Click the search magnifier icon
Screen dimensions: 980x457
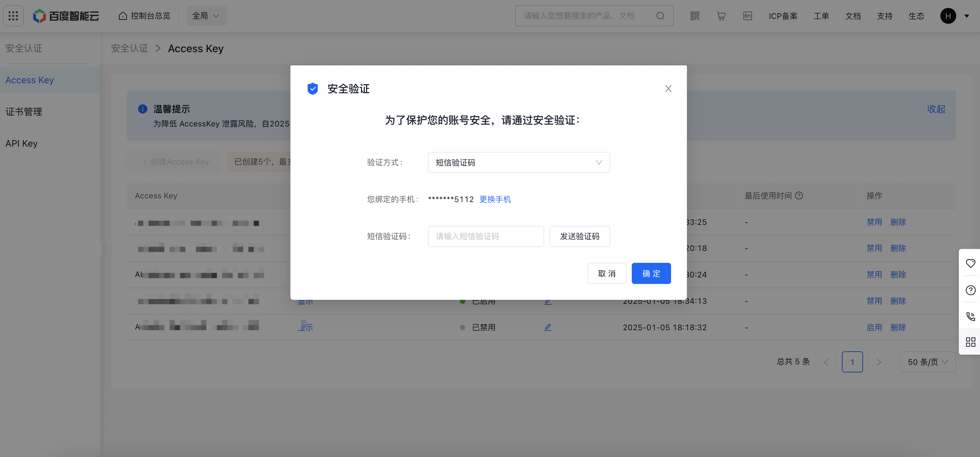660,16
